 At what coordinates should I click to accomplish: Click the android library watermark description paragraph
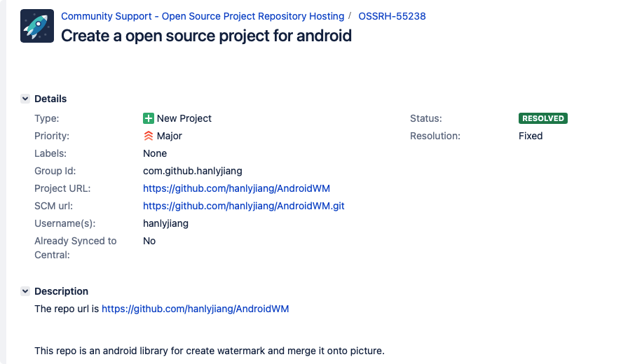[210, 351]
